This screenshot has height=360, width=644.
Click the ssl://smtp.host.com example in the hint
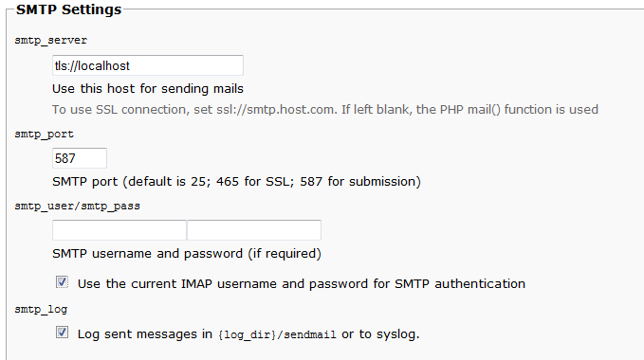(x=275, y=110)
